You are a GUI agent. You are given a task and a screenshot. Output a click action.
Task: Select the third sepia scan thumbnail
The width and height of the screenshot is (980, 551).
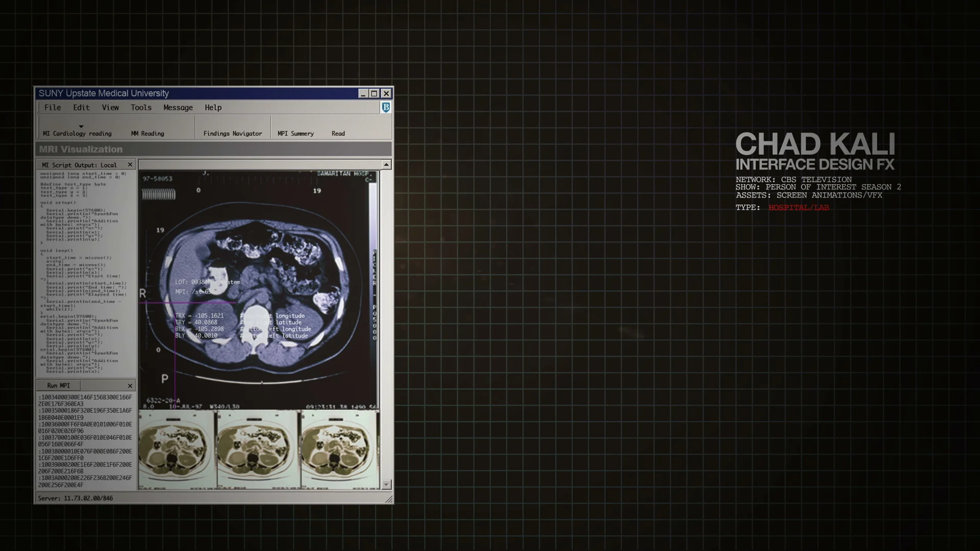click(x=339, y=450)
